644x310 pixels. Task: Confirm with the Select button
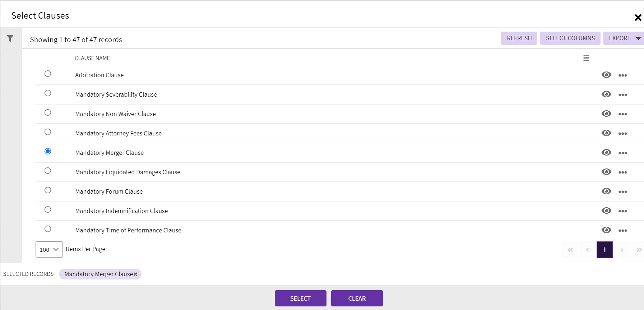300,298
